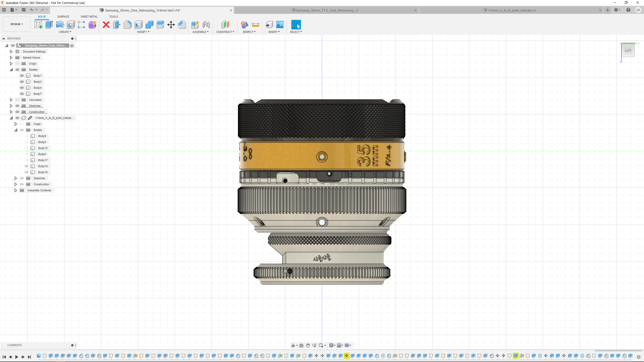This screenshot has width=644, height=362.
Task: Open the DESIGN workspace dropdown
Action: (x=17, y=24)
